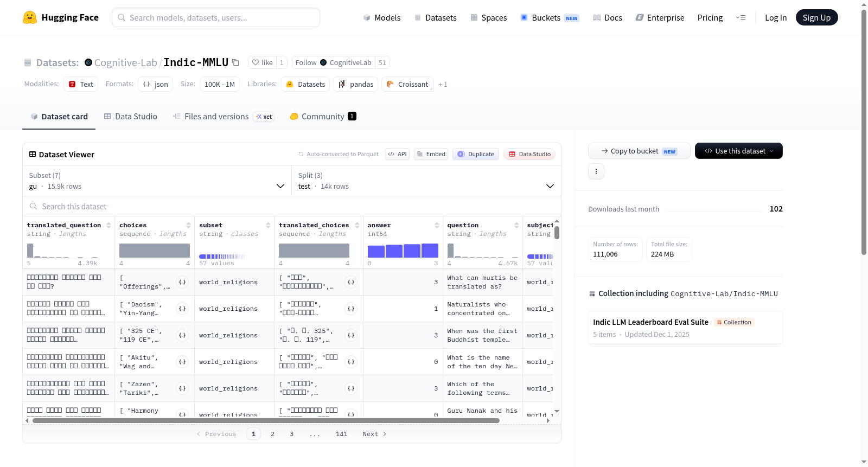Open the Cognitive-Lab organization link
Screen dimensions: 868x467
(125, 62)
